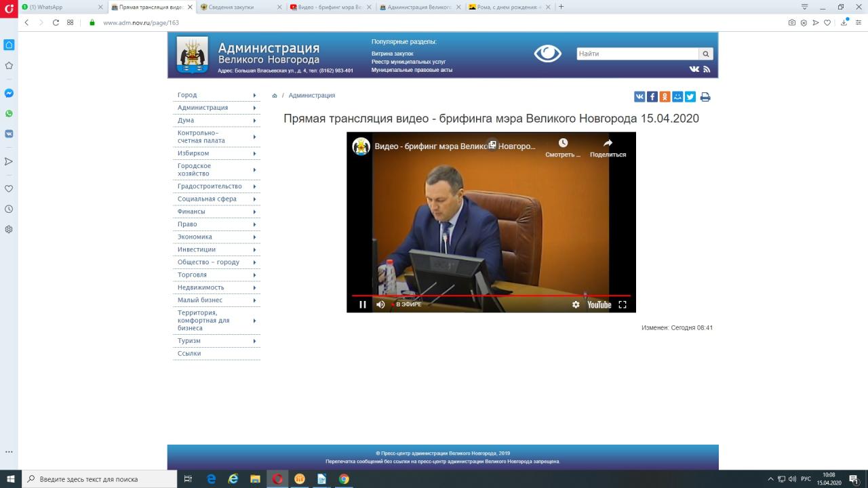Go back to previous page
Image resolution: width=868 pixels, height=488 pixels.
pyautogui.click(x=27, y=22)
